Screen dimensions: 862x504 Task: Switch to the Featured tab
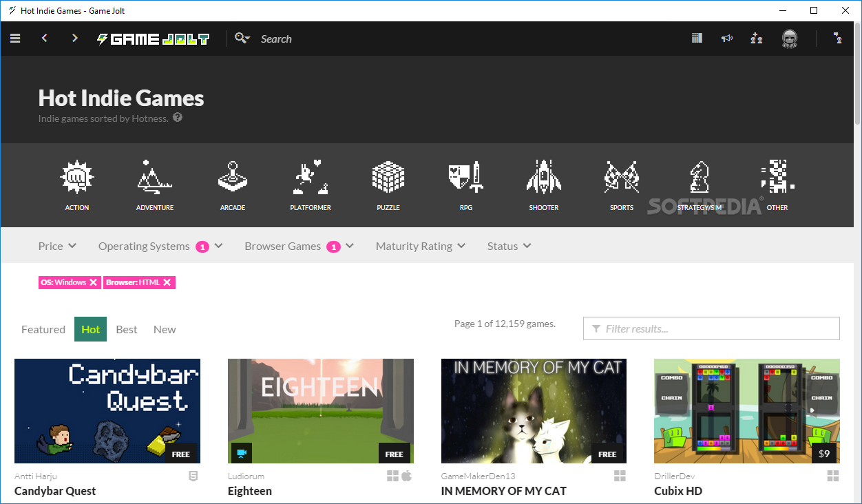tap(43, 329)
